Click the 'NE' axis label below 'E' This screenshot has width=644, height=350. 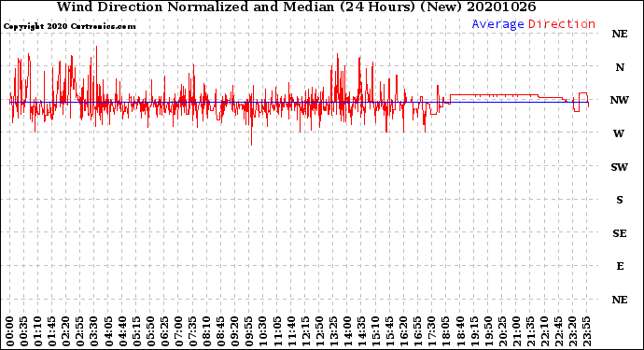click(620, 300)
